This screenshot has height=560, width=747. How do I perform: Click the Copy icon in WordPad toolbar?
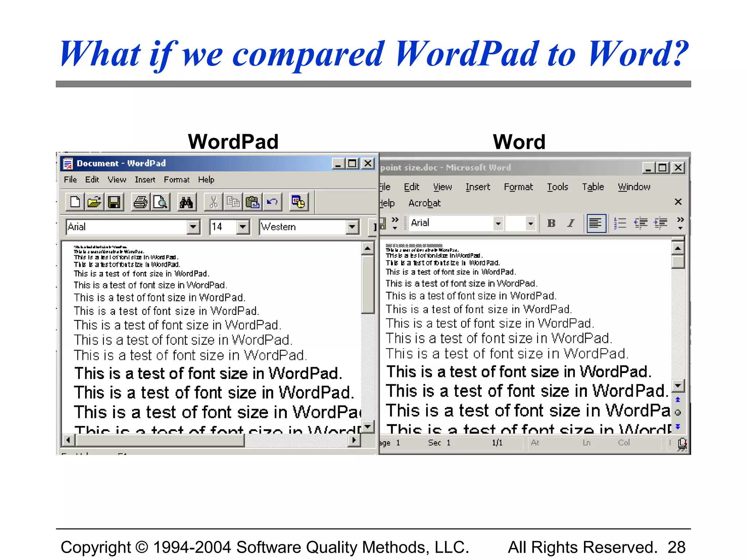click(233, 202)
